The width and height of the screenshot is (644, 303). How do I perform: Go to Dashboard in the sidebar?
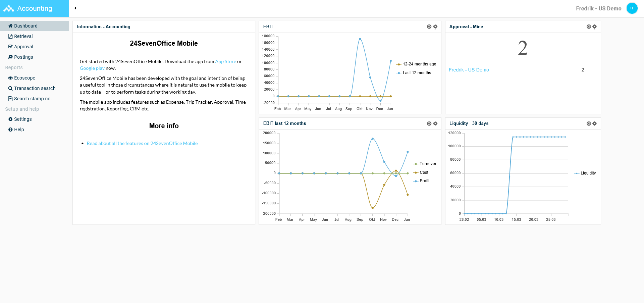pos(34,26)
